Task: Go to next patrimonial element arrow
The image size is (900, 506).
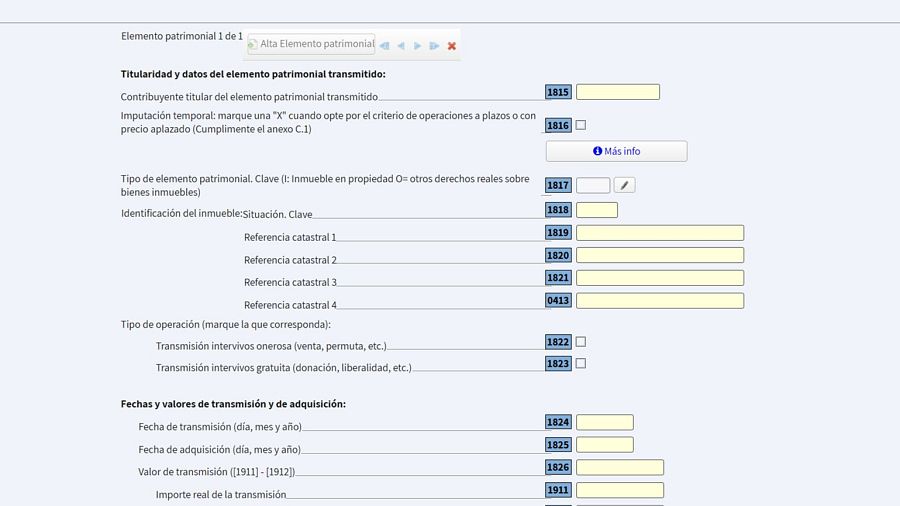Action: (x=418, y=46)
